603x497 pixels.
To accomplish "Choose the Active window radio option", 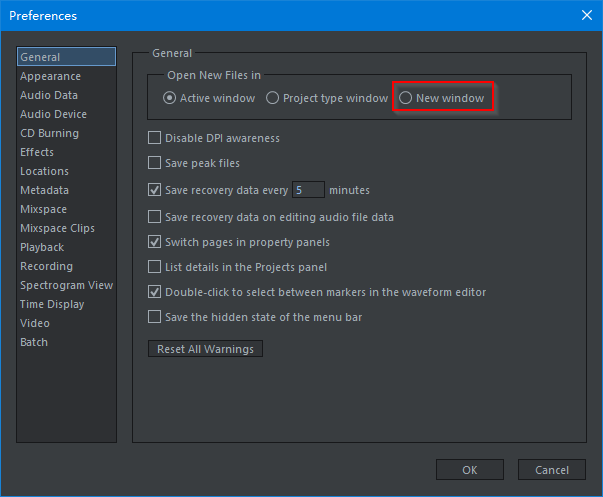I will (x=170, y=98).
